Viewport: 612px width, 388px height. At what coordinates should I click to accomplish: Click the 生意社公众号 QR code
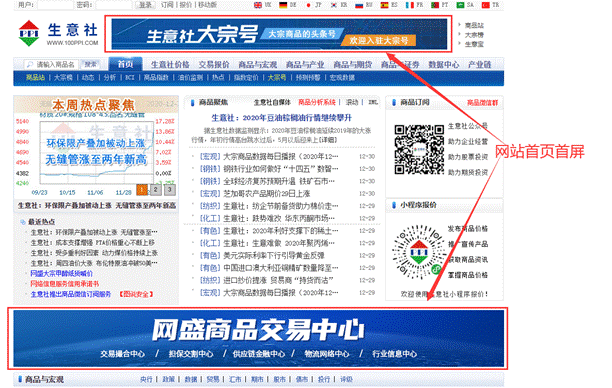pos(419,149)
